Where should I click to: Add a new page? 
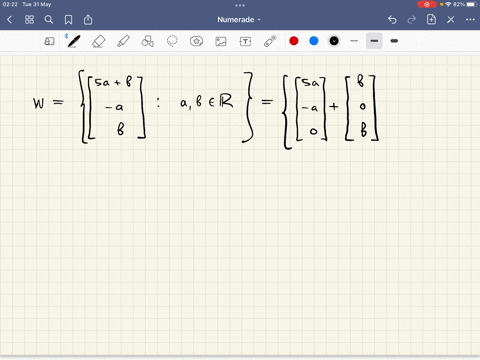pos(431,19)
